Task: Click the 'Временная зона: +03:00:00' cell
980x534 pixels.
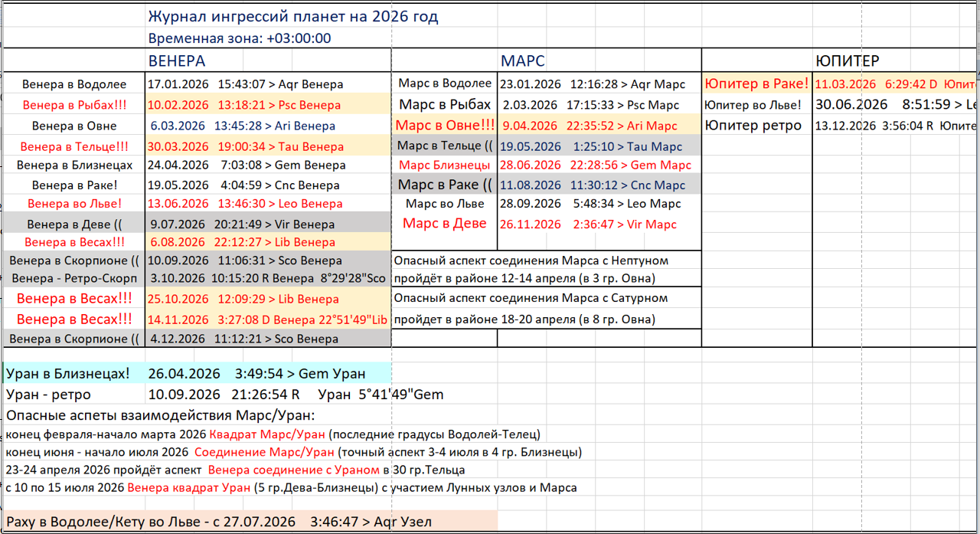Action: coord(239,38)
